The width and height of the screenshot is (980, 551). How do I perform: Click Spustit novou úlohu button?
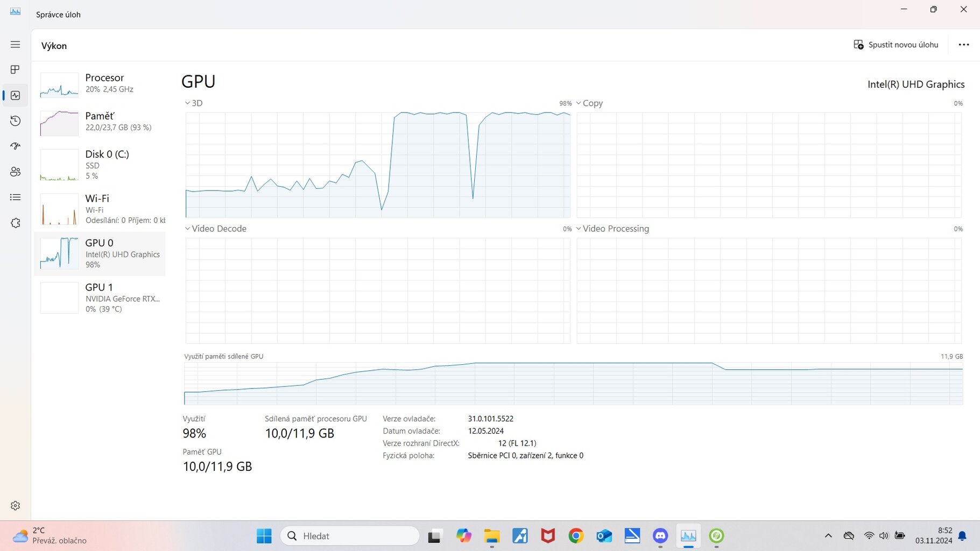click(896, 45)
